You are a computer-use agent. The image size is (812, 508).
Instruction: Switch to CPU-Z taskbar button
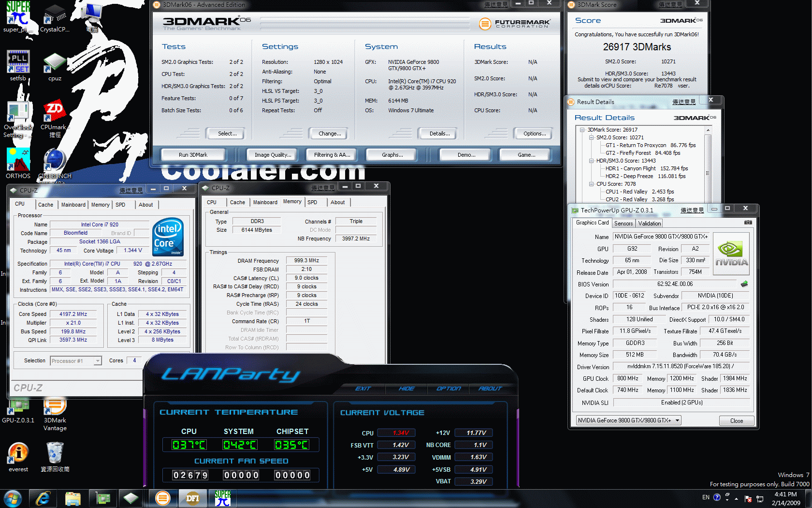point(131,498)
